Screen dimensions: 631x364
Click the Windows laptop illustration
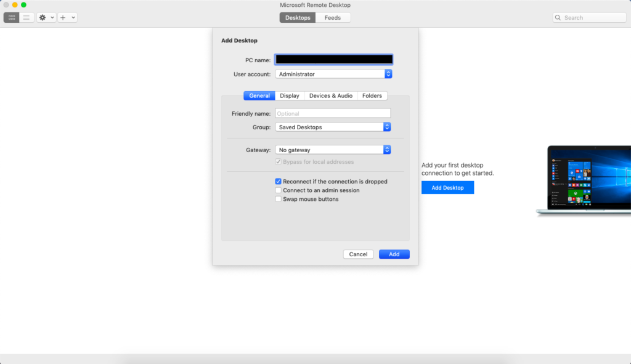click(x=584, y=180)
